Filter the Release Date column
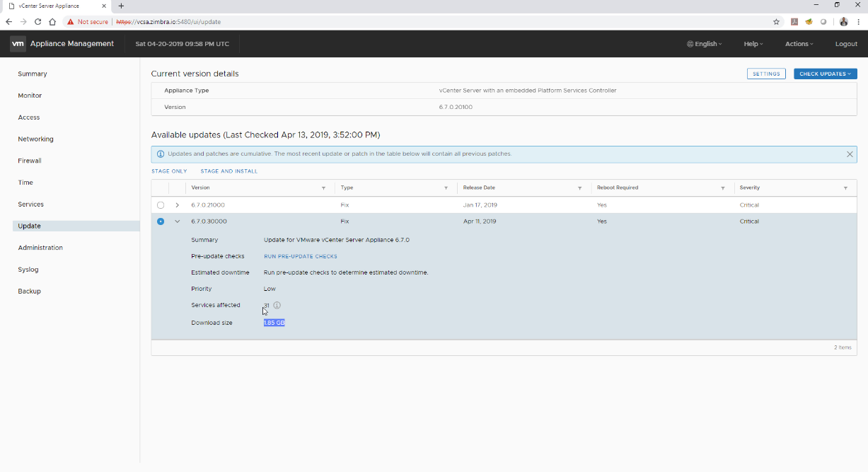The width and height of the screenshot is (868, 472). click(x=580, y=188)
